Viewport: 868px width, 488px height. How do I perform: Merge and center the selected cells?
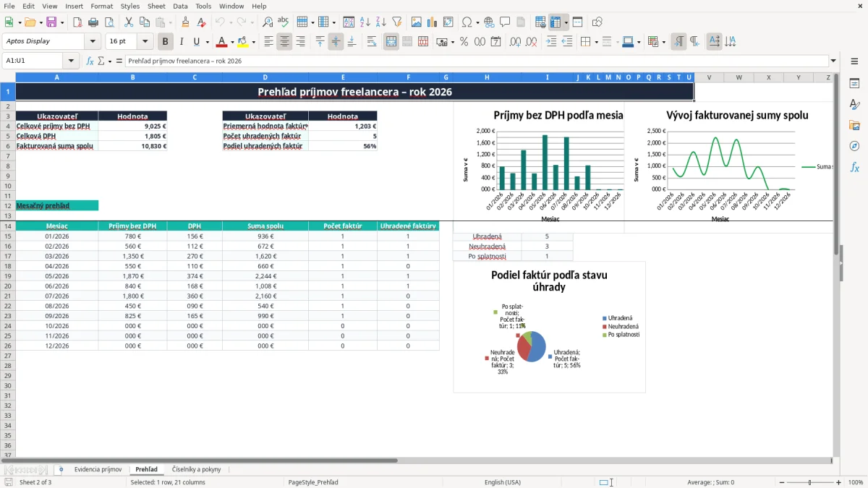(x=391, y=42)
